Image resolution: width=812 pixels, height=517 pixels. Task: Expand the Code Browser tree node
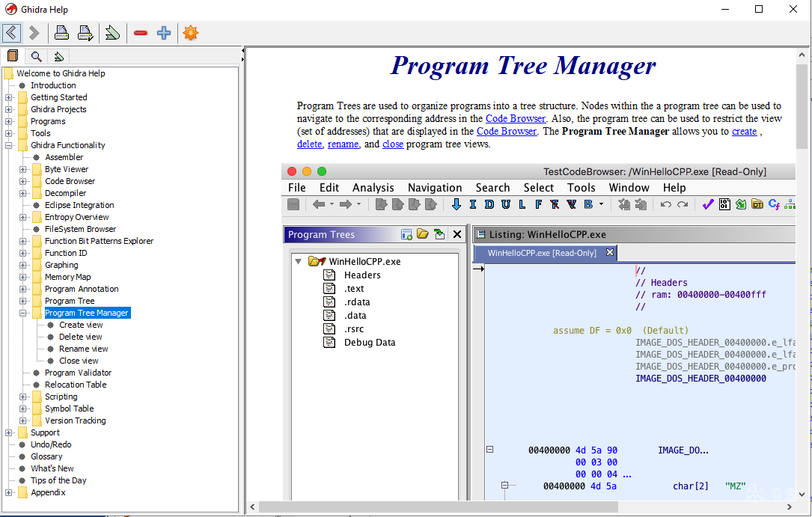coord(22,181)
